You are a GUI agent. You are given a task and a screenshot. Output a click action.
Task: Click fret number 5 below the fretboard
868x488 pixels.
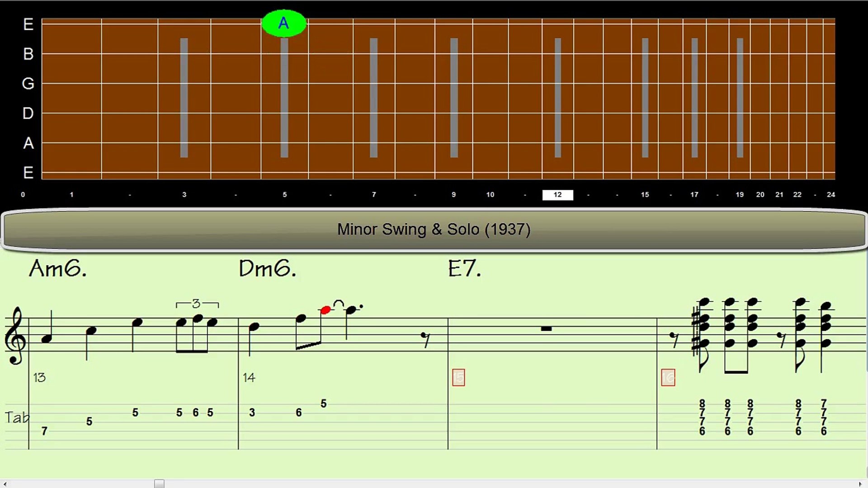click(285, 195)
